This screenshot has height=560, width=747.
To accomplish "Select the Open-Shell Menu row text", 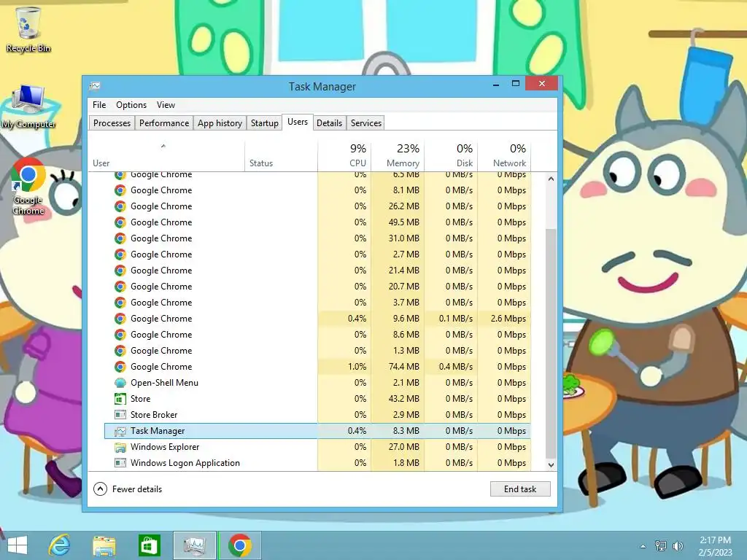I will 164,383.
